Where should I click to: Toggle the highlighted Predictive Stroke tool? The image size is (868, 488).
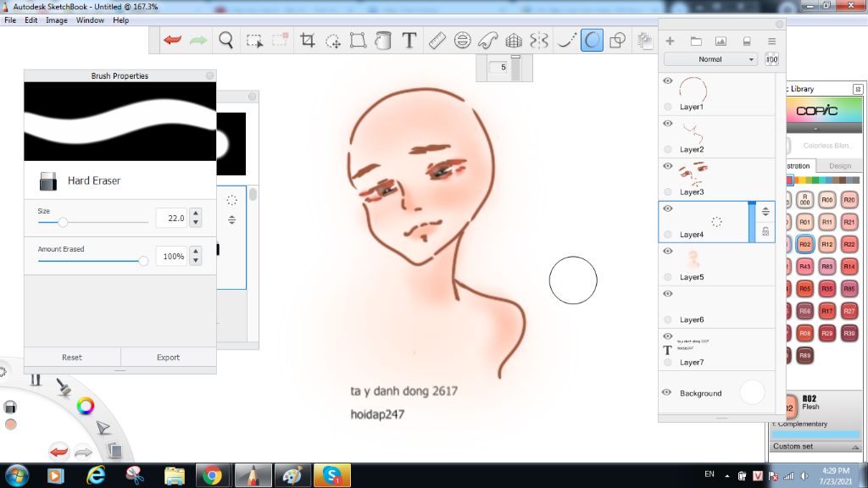[x=592, y=41]
